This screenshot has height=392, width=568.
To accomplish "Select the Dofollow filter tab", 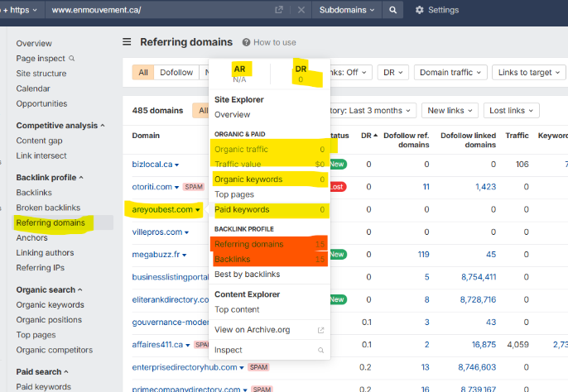I will click(176, 73).
